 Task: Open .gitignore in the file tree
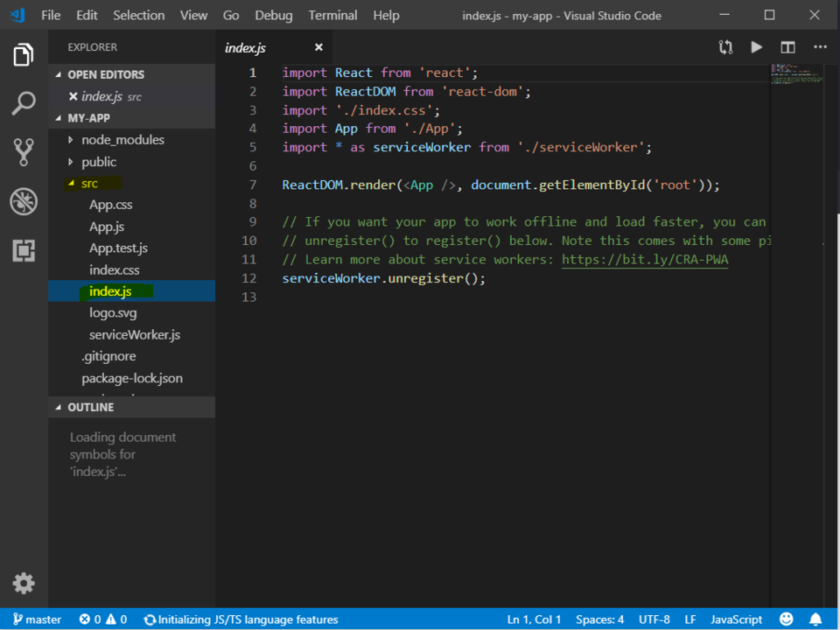pyautogui.click(x=132, y=356)
